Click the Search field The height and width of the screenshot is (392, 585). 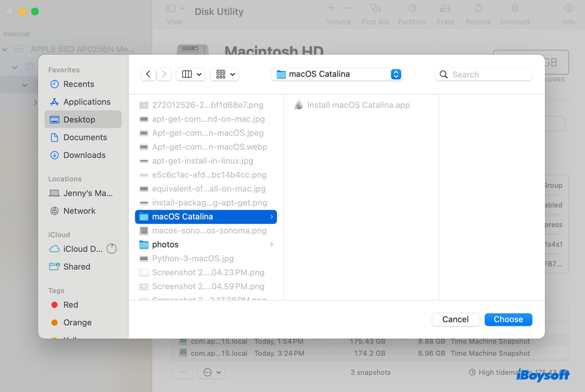coord(483,74)
